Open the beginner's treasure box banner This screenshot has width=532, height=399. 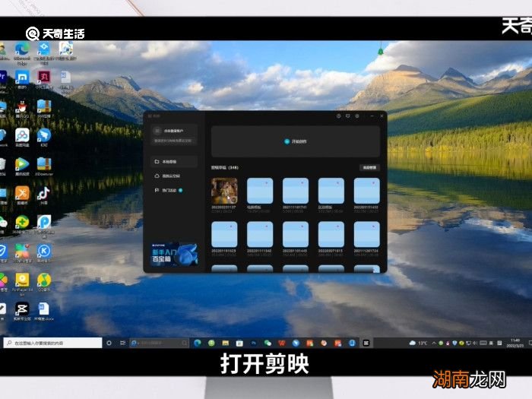tap(174, 255)
